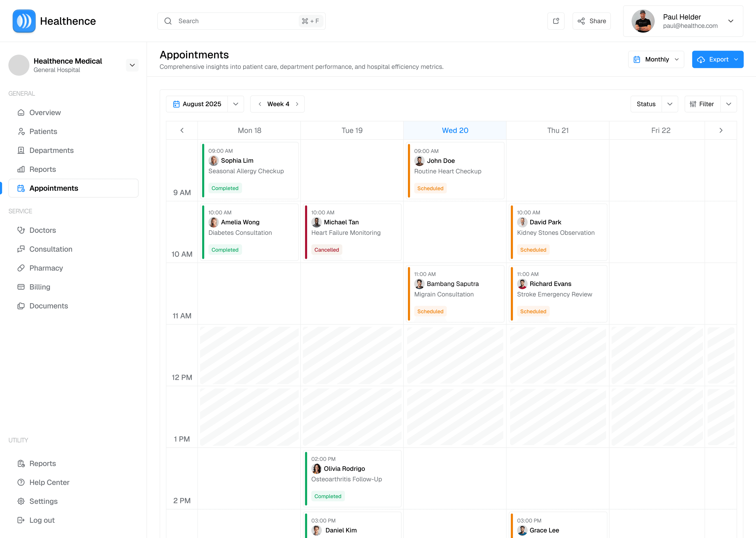Select the Mon 18 column header
Viewport: 756px width, 538px height.
click(x=249, y=131)
